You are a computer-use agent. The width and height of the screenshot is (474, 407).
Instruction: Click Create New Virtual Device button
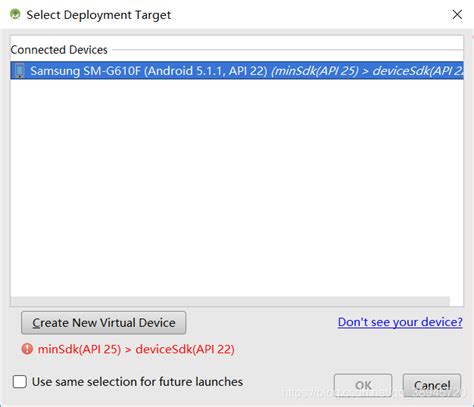pyautogui.click(x=104, y=323)
